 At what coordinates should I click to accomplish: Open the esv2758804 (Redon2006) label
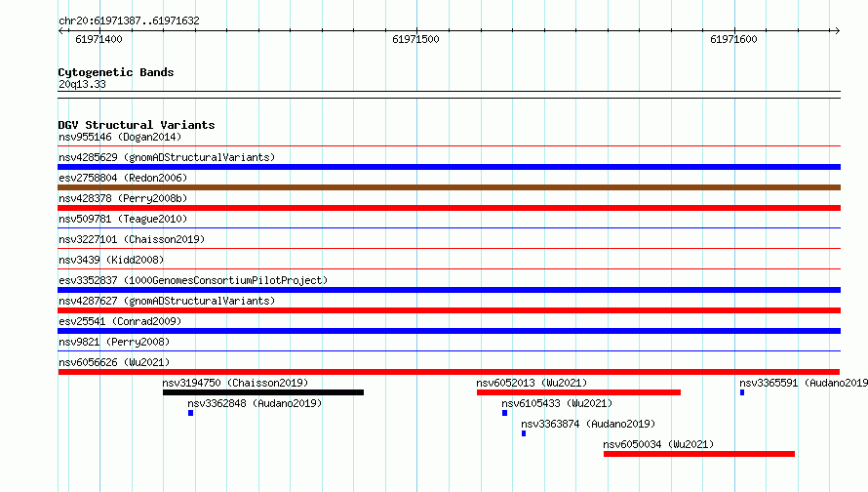click(123, 178)
